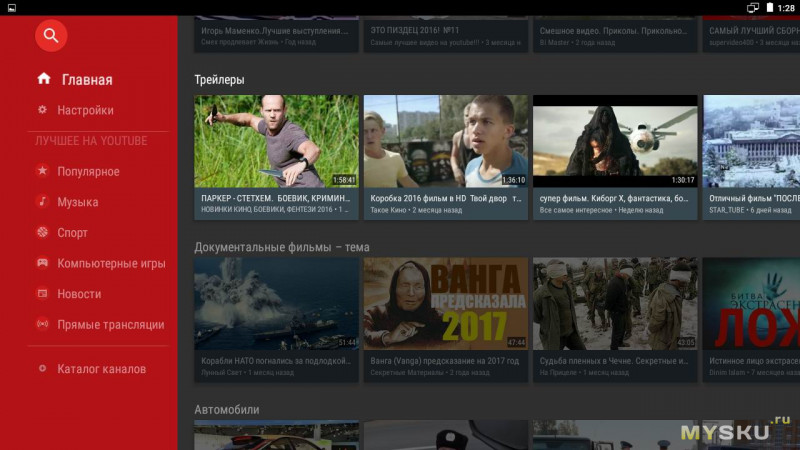Play the ПАРКЕР - СТЕТХЕМ movie thumbnail
This screenshot has height=450, width=800.
point(276,141)
